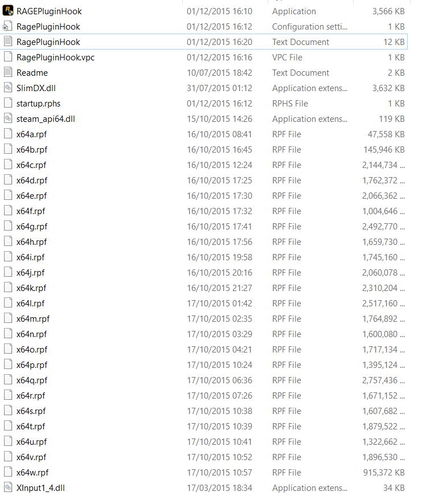Select x64q.rpf file name
Viewport: 447px width, 504px height.
pyautogui.click(x=32, y=380)
